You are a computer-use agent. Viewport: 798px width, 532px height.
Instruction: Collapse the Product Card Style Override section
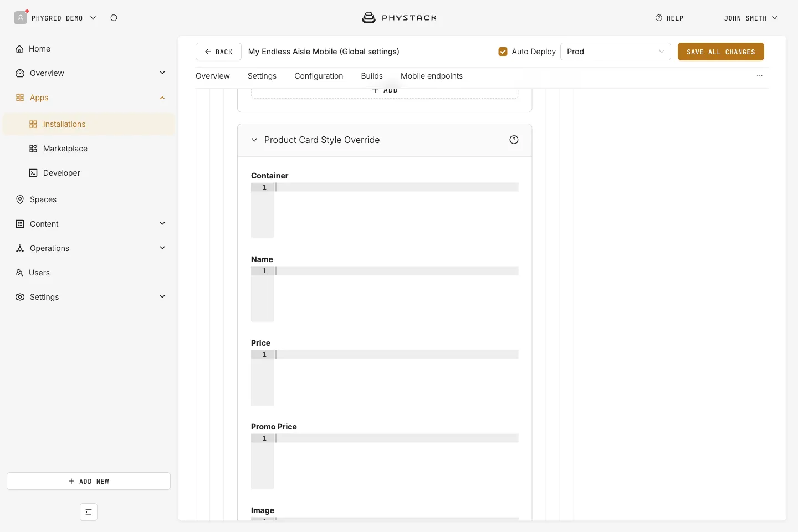(x=254, y=140)
